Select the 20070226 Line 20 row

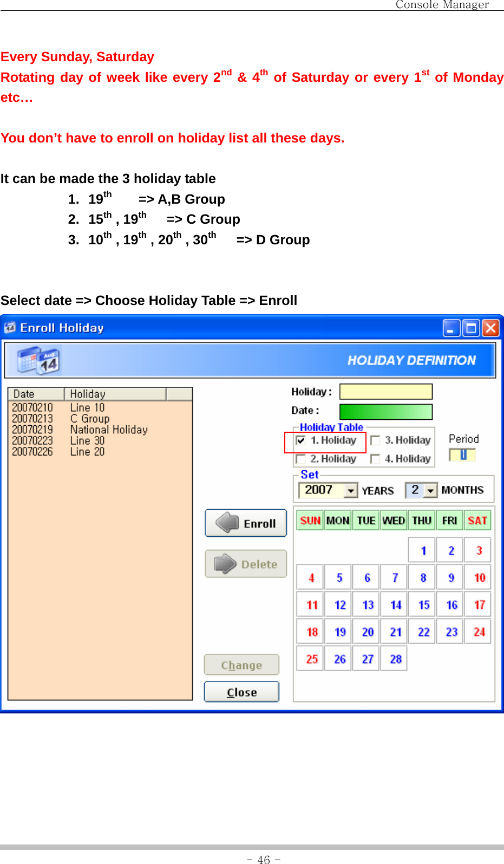[100, 452]
